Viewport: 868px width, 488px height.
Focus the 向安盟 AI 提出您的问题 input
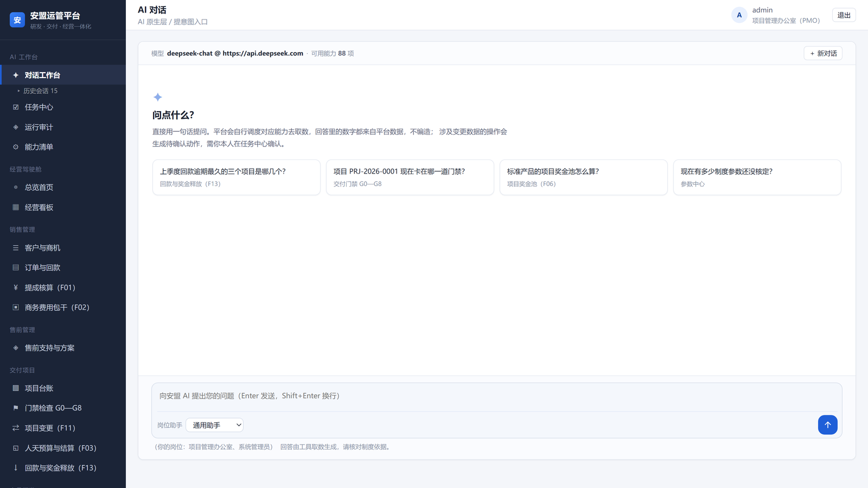(x=496, y=396)
